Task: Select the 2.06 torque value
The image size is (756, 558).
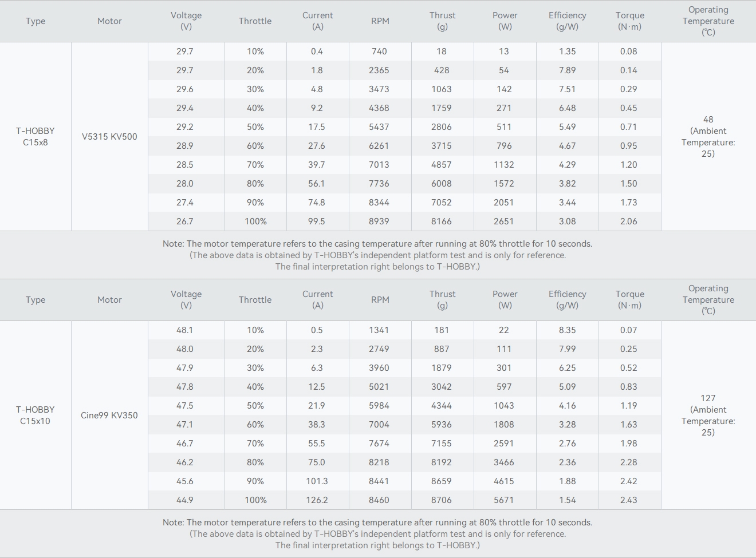Action: pos(628,221)
